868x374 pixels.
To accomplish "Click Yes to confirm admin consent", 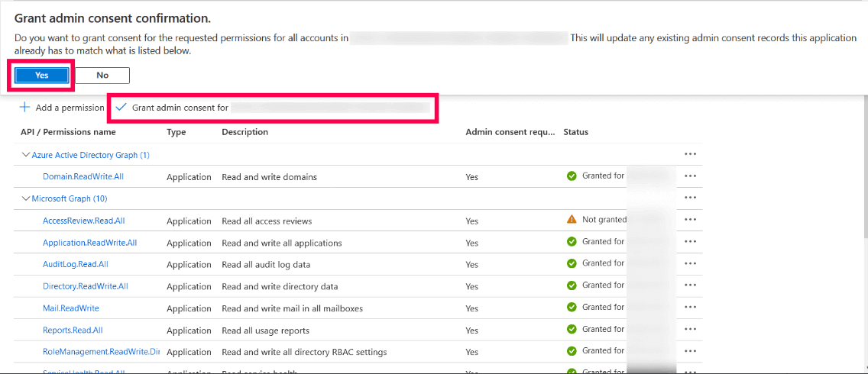I will (x=42, y=75).
